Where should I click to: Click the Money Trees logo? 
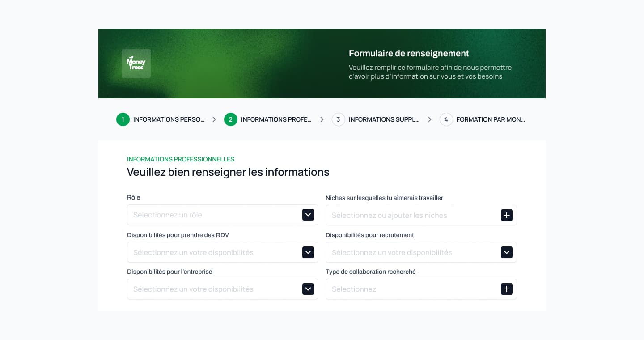coord(136,64)
